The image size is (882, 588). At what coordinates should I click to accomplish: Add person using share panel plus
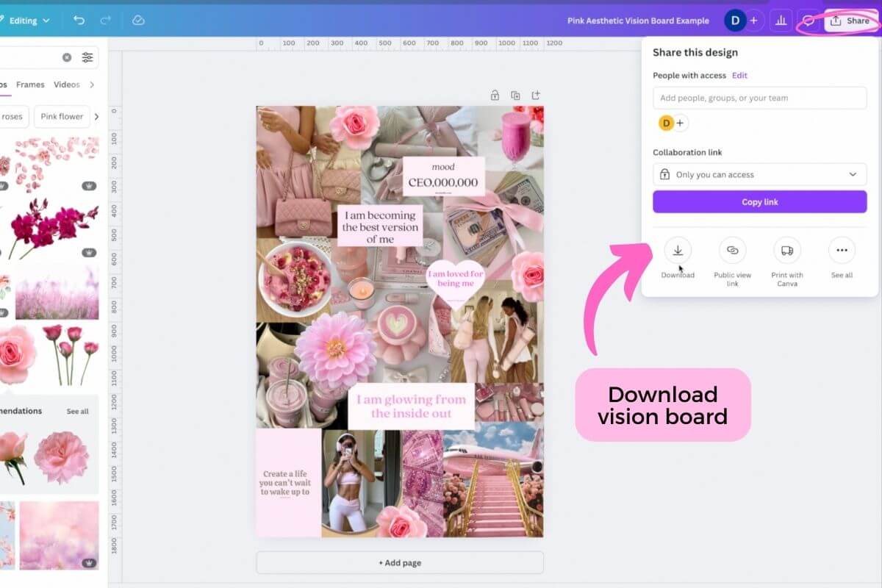point(681,123)
